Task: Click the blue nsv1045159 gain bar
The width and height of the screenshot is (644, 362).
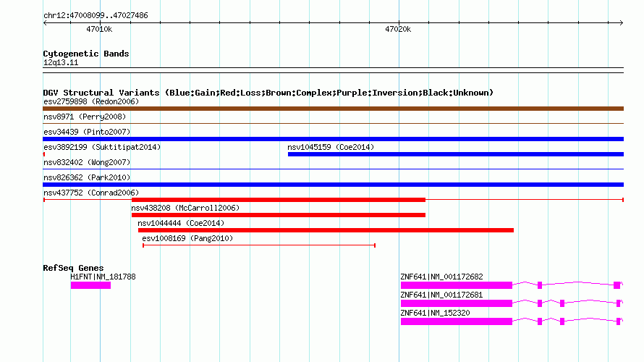Action: click(x=456, y=154)
